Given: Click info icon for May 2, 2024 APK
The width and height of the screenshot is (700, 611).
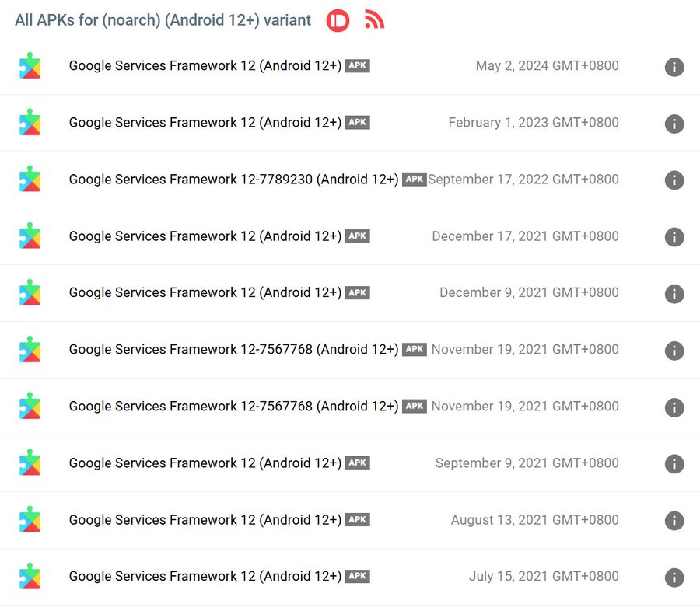Looking at the screenshot, I should point(674,67).
